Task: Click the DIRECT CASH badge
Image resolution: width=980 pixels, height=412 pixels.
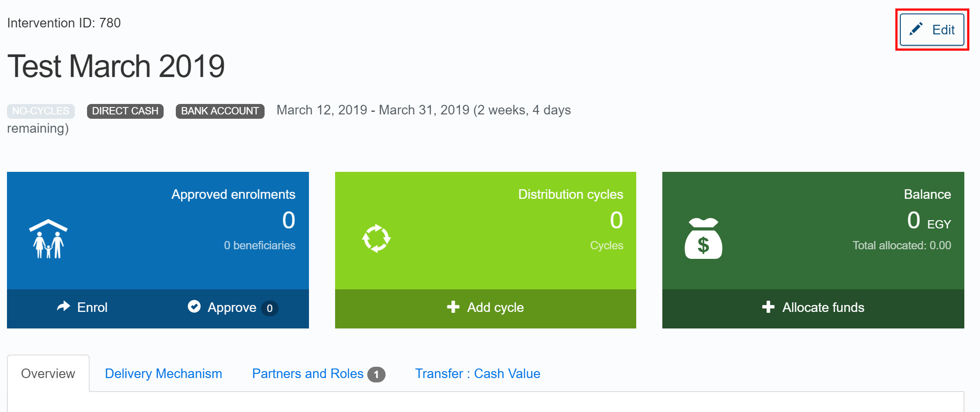Action: click(x=125, y=111)
